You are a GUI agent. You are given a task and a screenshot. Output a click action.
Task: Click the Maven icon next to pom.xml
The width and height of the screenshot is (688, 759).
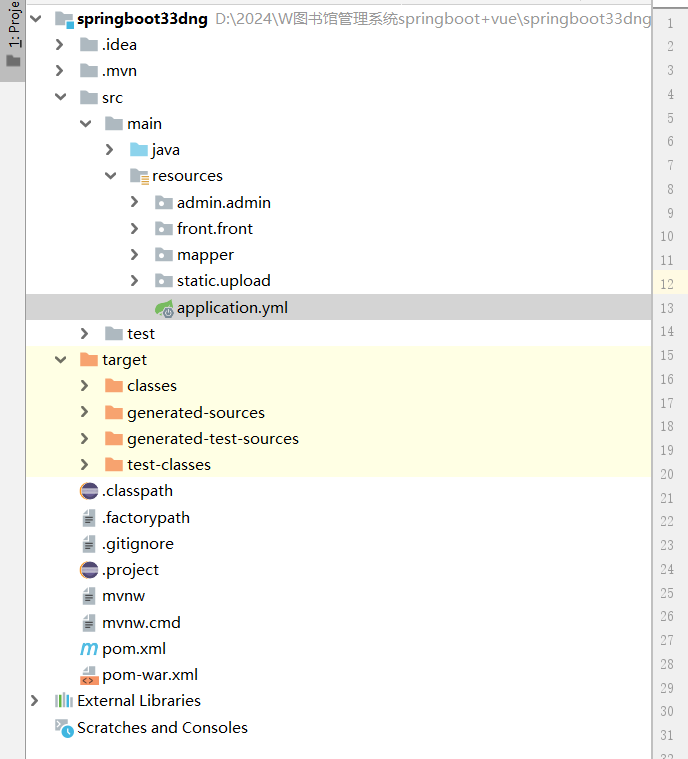[x=89, y=649]
